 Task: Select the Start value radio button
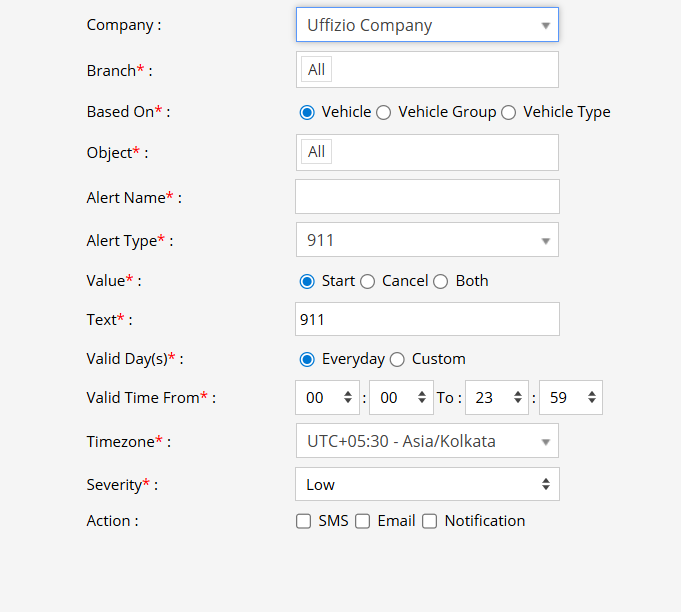click(x=307, y=282)
